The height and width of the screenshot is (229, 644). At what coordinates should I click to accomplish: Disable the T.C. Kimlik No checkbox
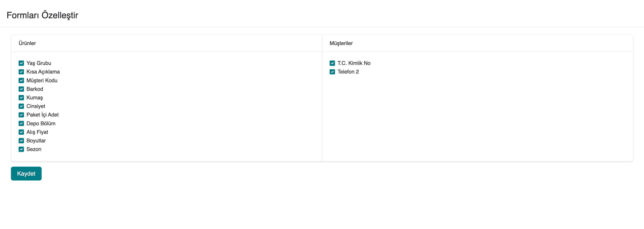(332, 63)
